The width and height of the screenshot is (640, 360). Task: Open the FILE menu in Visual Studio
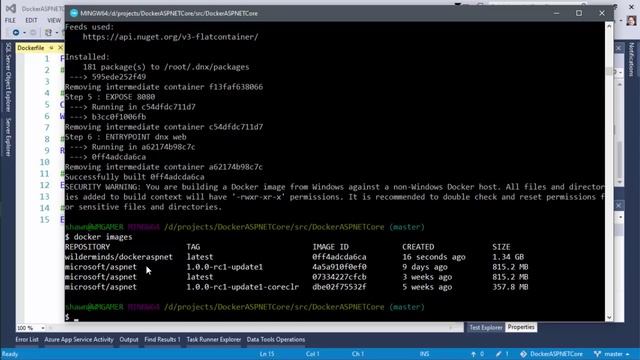tap(10, 20)
